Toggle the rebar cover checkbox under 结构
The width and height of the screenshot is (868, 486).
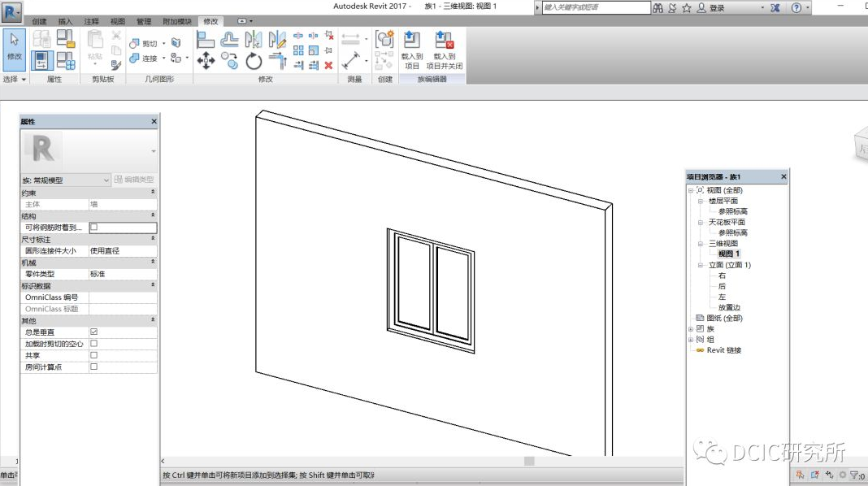click(x=93, y=227)
